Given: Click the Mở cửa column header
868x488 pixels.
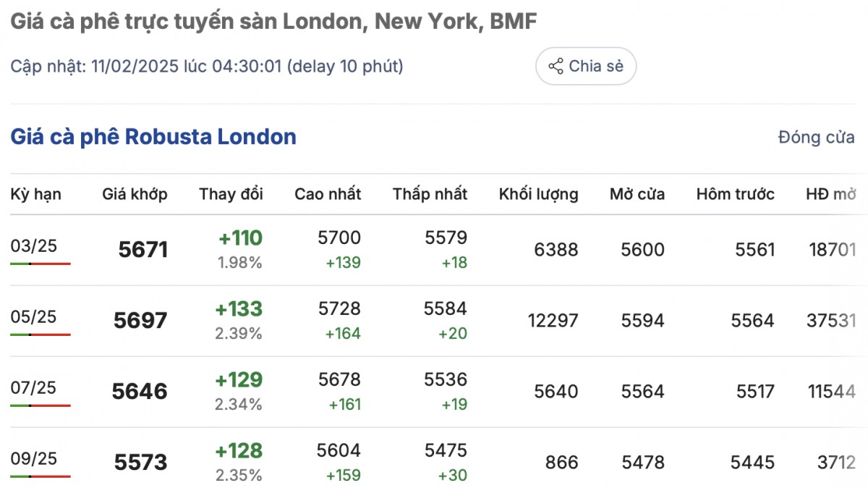Looking at the screenshot, I should point(637,194).
